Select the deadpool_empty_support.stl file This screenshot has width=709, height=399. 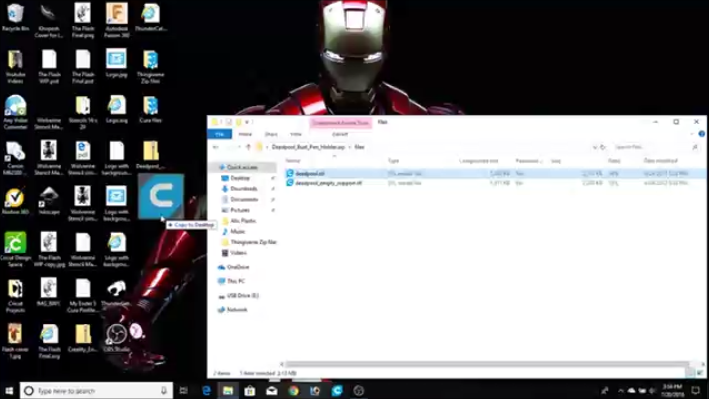click(495, 183)
